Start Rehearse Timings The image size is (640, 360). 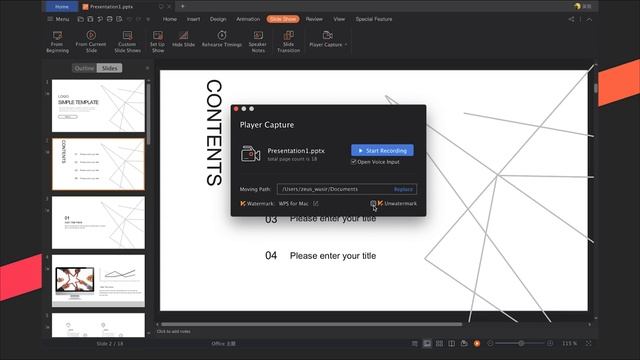tap(222, 39)
